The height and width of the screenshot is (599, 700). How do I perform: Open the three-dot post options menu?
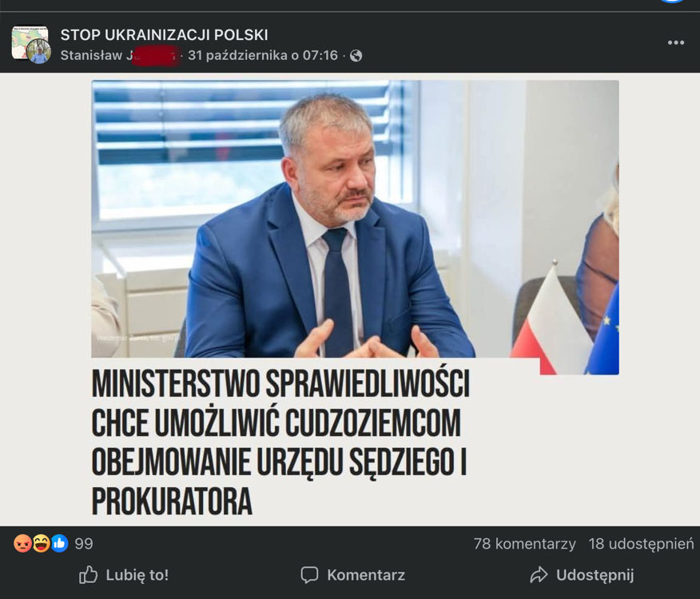(676, 42)
